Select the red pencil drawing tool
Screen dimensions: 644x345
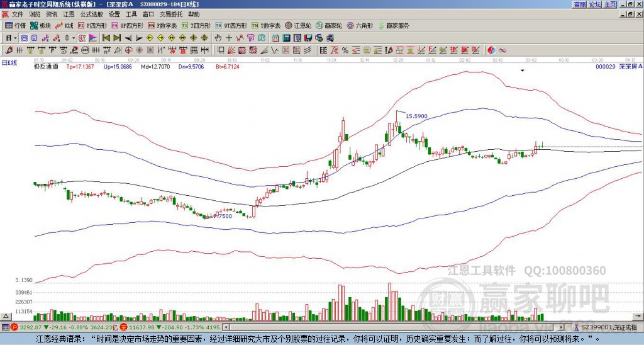[8, 50]
